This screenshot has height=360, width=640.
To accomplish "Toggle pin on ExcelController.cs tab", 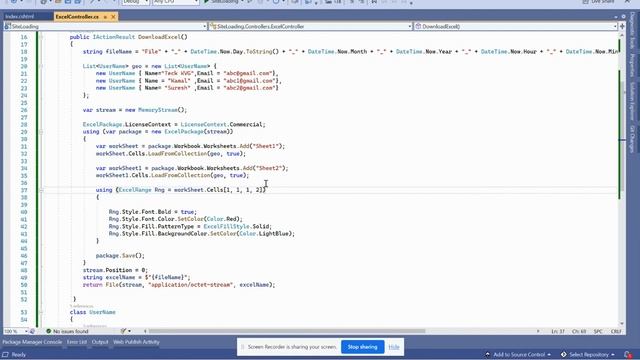I will [x=105, y=17].
